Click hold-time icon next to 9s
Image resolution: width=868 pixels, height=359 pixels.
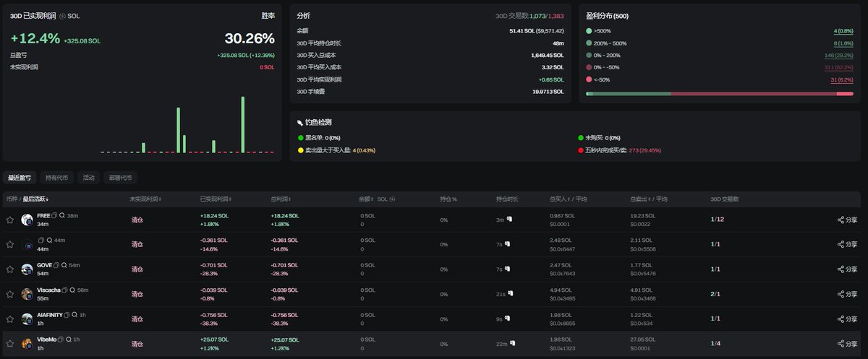coord(509,319)
